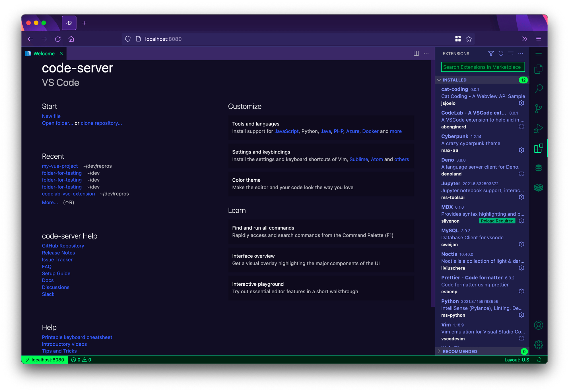The height and width of the screenshot is (392, 569).
Task: Click the Accounts icon in activity bar
Action: (538, 325)
